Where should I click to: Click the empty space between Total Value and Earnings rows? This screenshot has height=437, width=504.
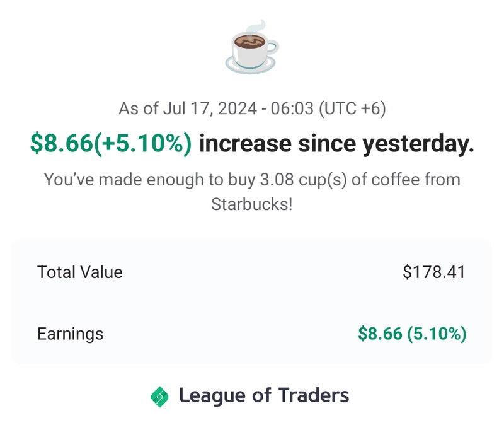tap(252, 303)
